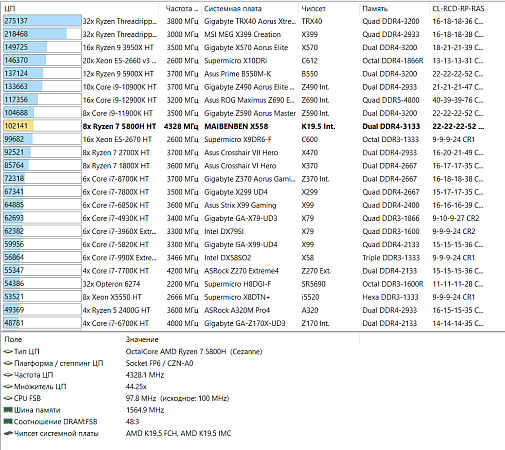Image resolution: width=505 pixels, height=450 pixels.
Task: Click the Quad DDR5-4800 memory cell
Action: click(391, 100)
